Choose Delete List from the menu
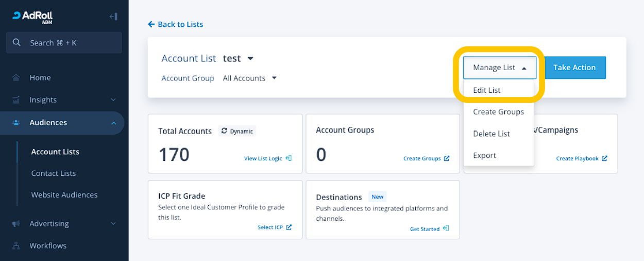644x261 pixels. [492, 134]
